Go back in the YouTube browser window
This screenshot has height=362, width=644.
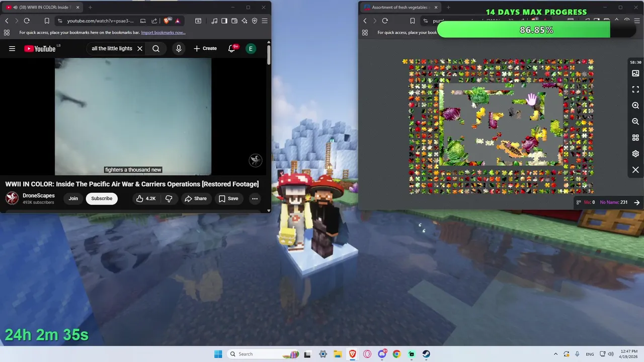tap(7, 21)
